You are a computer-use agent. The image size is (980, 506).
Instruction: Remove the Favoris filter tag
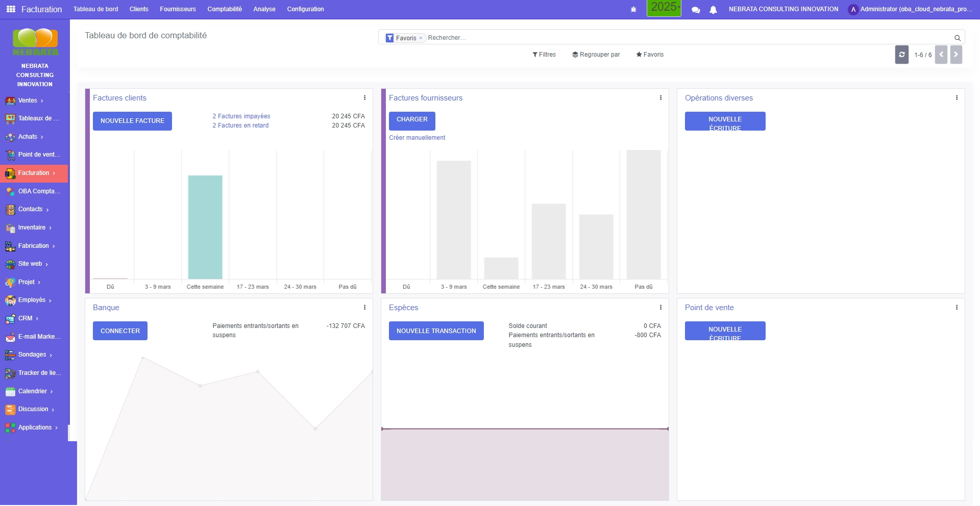[x=421, y=38]
